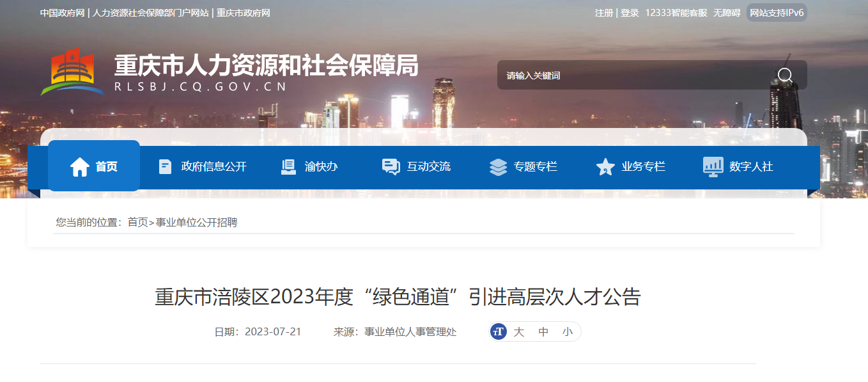Click the 业务专栏 star icon

coord(605,166)
